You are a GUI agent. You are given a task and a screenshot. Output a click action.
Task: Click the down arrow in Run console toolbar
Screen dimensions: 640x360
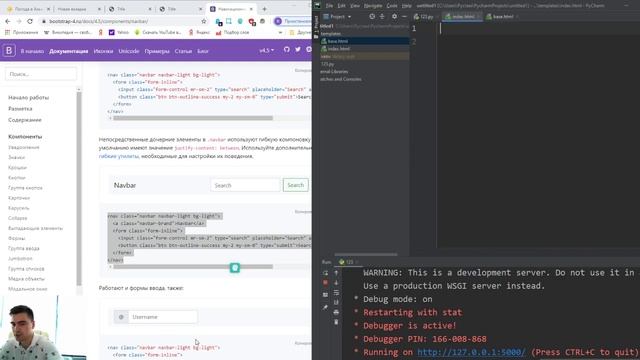point(336,282)
